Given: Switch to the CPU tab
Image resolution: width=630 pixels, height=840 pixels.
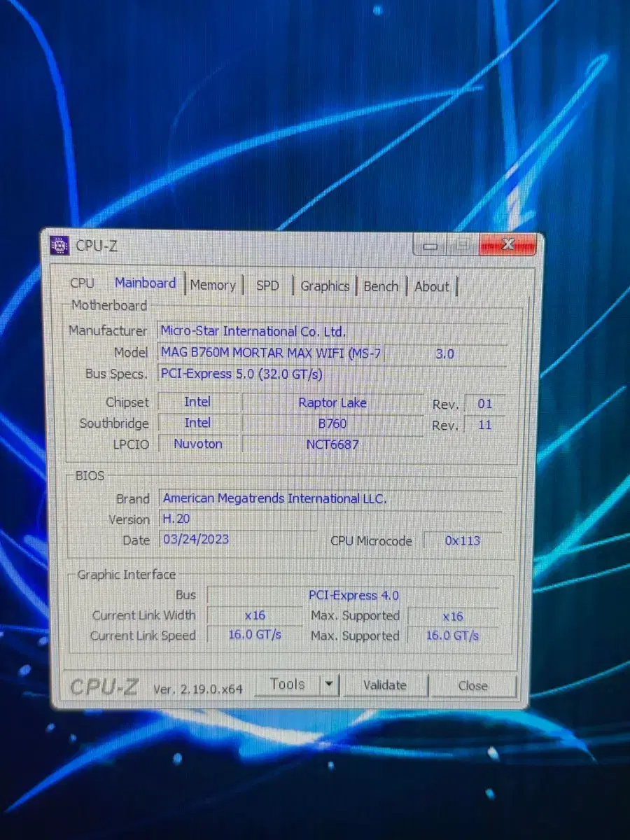Looking at the screenshot, I should 82,283.
